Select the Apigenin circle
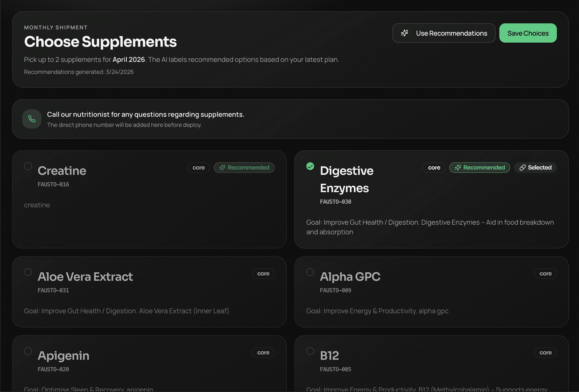The height and width of the screenshot is (392, 579). pyautogui.click(x=28, y=351)
